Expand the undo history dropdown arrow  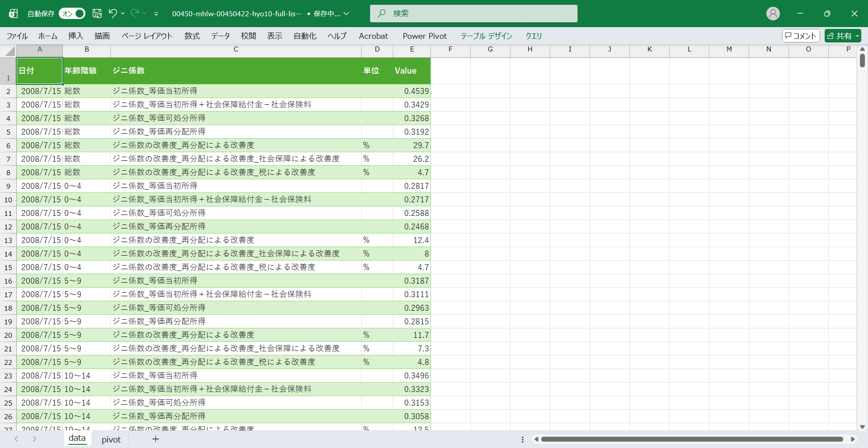[123, 14]
